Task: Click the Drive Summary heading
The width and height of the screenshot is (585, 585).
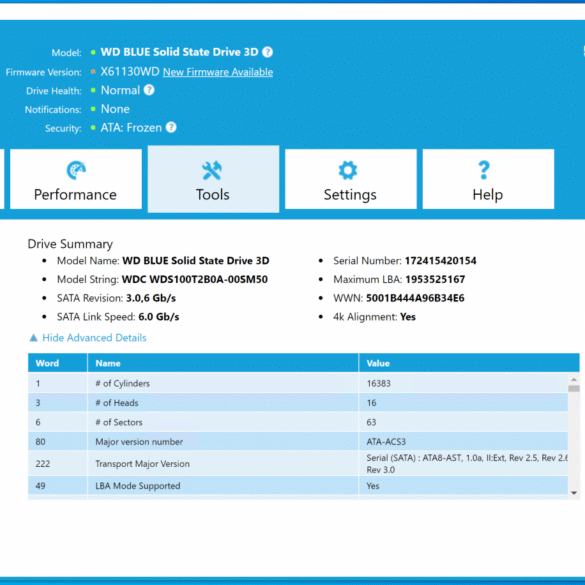Action: tap(70, 244)
